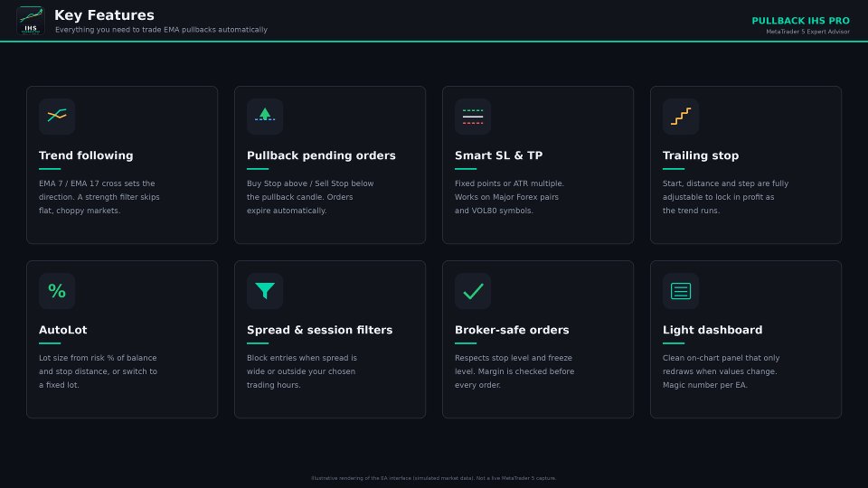
Task: Click the Trailing stop heading
Action: pyautogui.click(x=701, y=155)
